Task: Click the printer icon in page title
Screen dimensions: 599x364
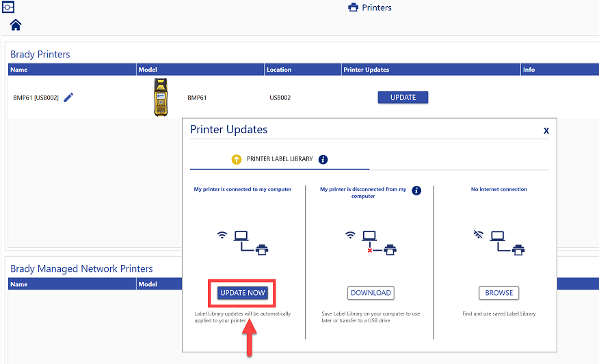Action: click(353, 8)
